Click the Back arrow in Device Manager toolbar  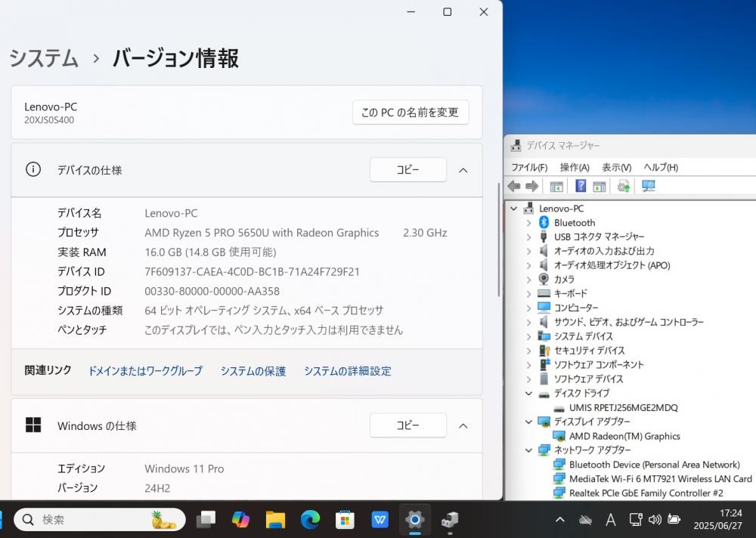[x=514, y=186]
